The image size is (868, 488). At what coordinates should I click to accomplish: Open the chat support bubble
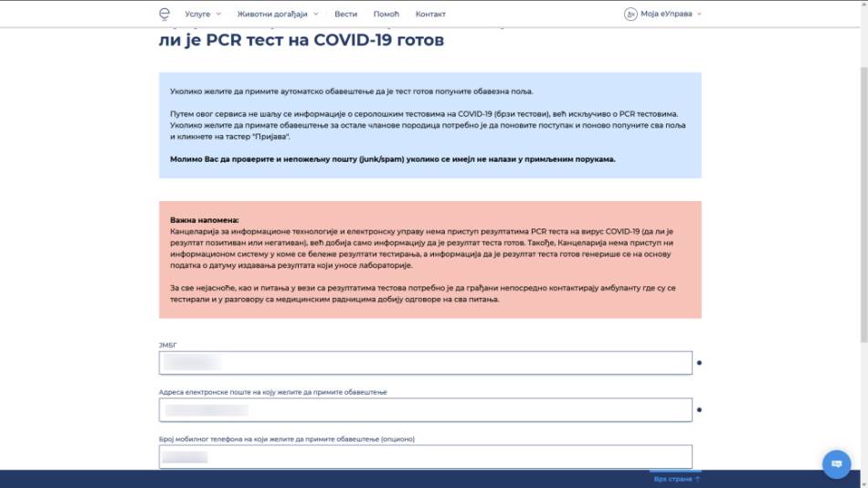(x=836, y=464)
